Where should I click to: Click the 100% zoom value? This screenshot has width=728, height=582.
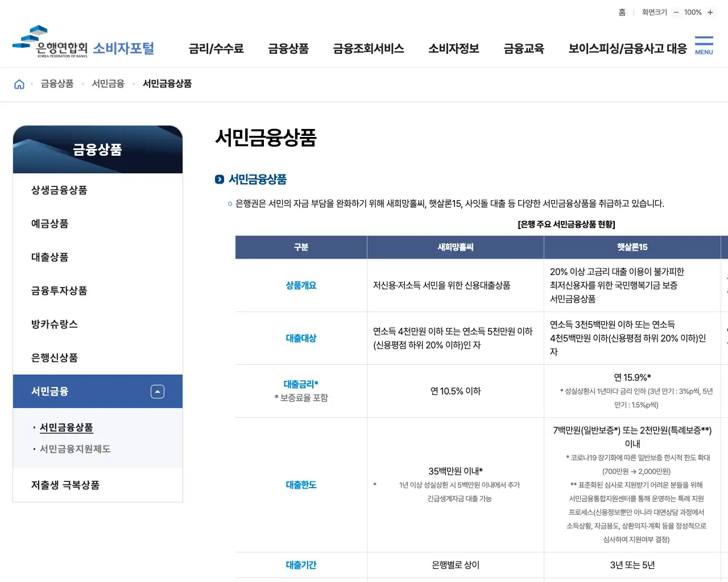point(693,13)
